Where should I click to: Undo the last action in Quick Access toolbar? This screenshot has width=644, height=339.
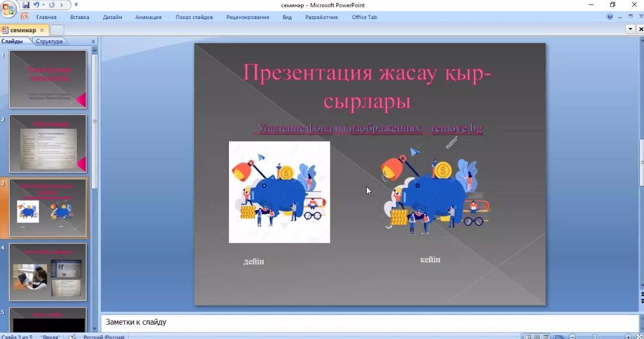(36, 5)
